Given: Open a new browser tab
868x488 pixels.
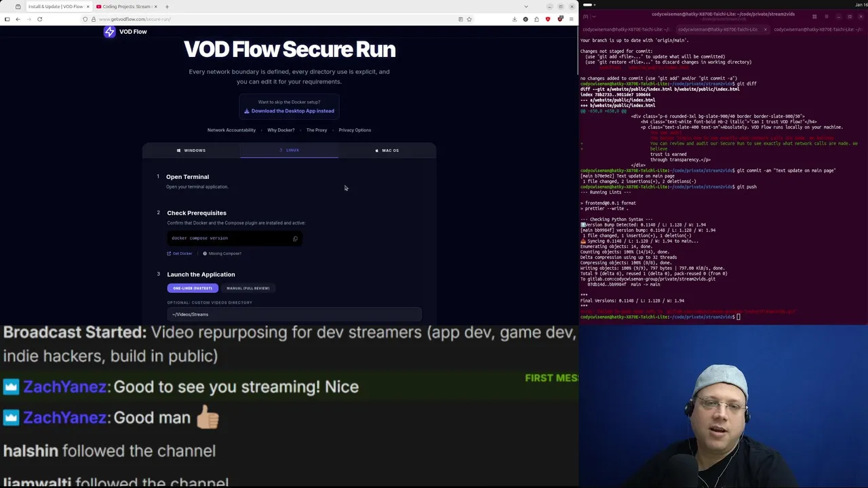Looking at the screenshot, I should 167,7.
